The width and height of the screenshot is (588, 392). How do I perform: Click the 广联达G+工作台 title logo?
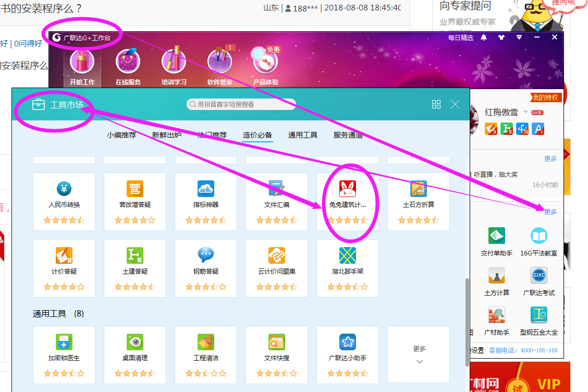point(81,38)
